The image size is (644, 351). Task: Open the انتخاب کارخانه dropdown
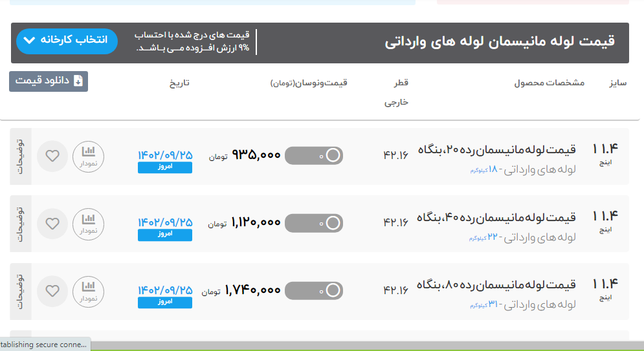pyautogui.click(x=67, y=41)
